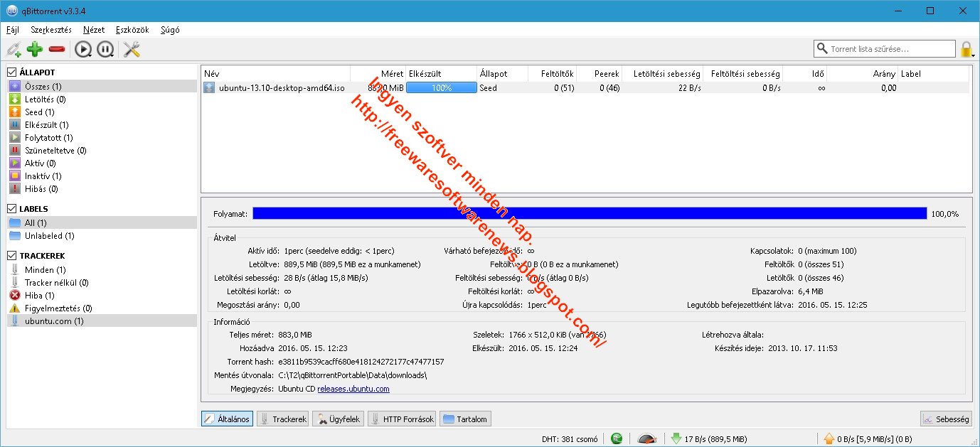Click the All labels folder icon

coord(15,223)
